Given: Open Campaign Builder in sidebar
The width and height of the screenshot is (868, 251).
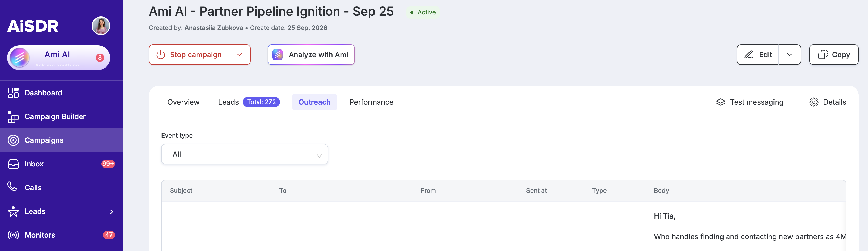Looking at the screenshot, I should coord(61,116).
